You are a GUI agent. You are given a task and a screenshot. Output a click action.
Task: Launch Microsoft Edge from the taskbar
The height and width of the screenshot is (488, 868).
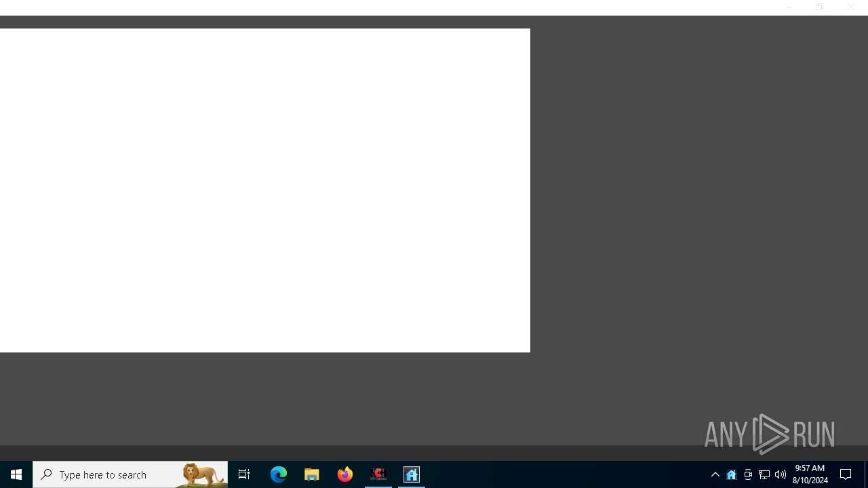tap(279, 474)
